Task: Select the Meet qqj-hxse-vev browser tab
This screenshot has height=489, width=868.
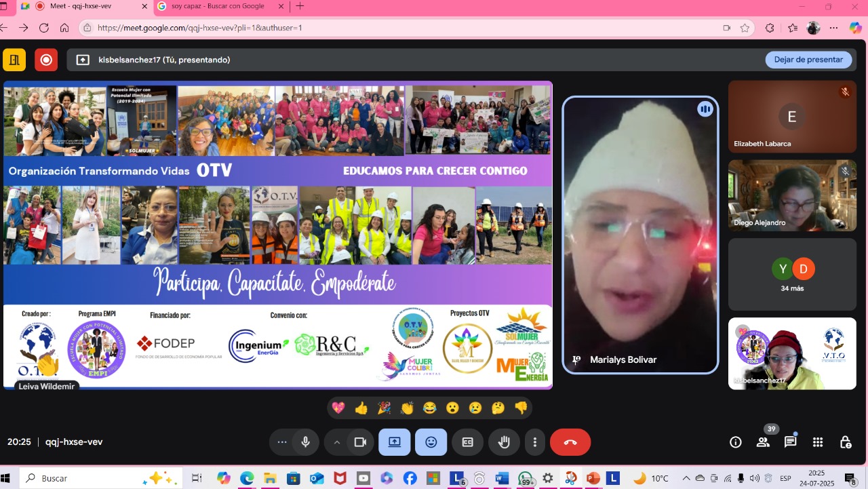Action: [88, 6]
